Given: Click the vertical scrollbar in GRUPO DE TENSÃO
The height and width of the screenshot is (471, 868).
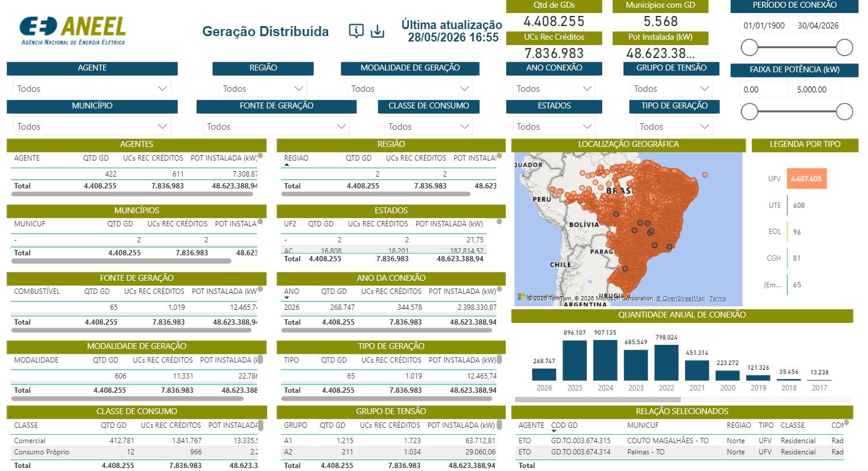Looking at the screenshot, I should [x=500, y=425].
